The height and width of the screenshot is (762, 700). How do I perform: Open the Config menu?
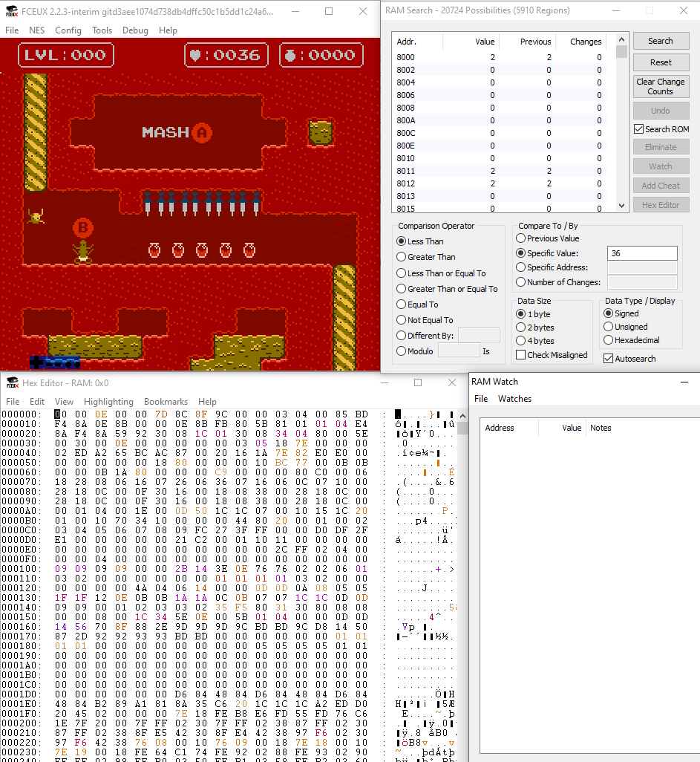coord(68,30)
